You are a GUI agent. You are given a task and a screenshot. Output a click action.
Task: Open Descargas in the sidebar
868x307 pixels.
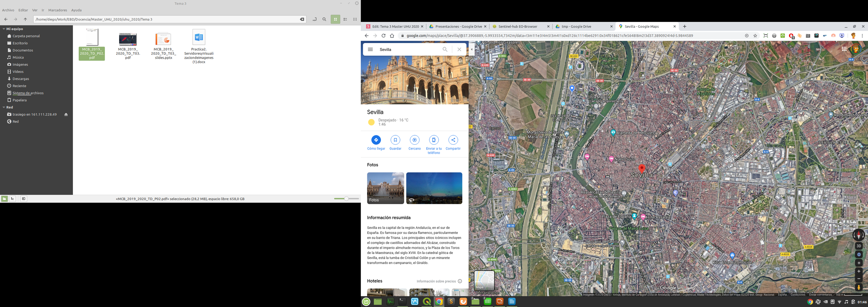click(x=21, y=79)
